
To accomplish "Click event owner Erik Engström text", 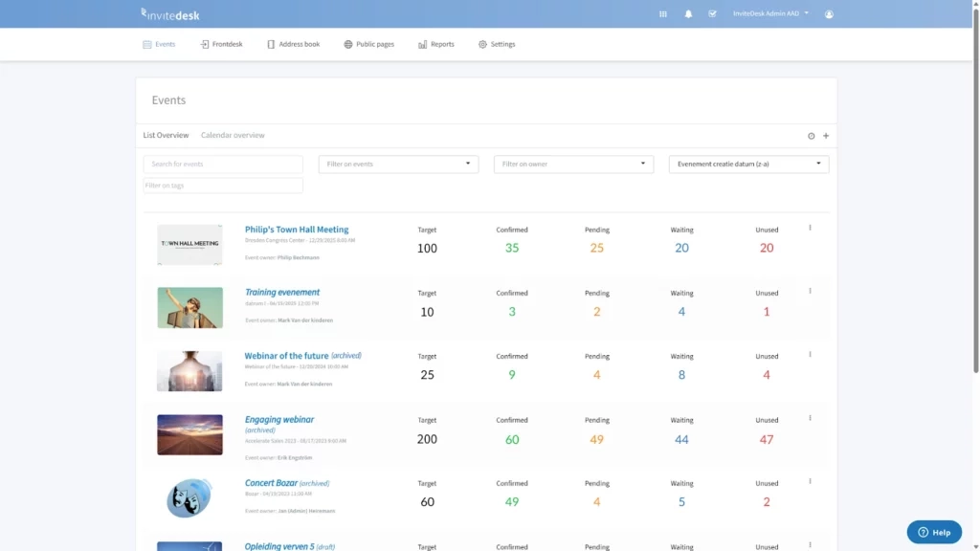I will click(x=295, y=457).
